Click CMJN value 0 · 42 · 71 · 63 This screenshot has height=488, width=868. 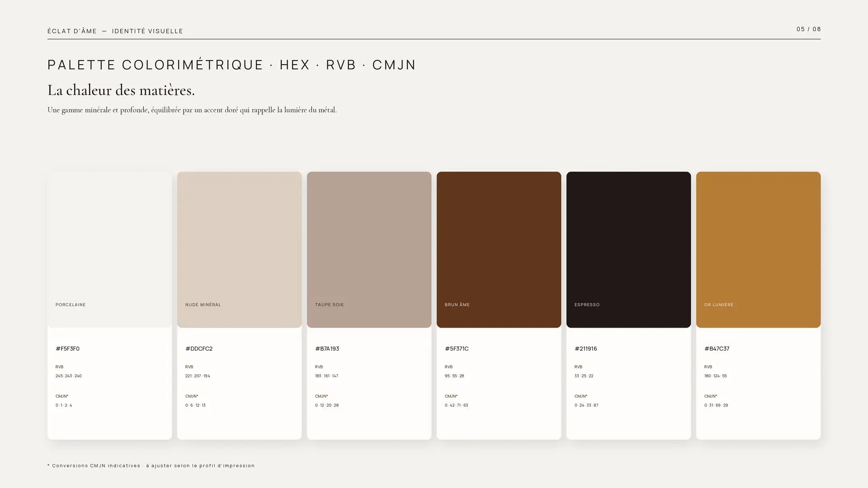click(456, 405)
